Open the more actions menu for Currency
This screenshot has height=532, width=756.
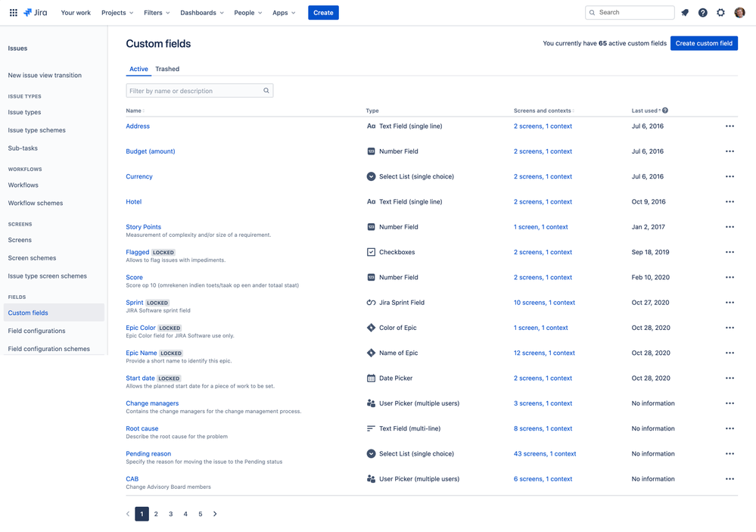click(730, 176)
